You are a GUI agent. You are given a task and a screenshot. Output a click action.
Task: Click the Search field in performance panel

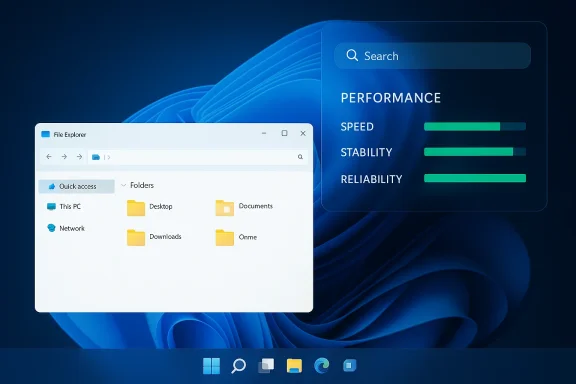pos(432,56)
